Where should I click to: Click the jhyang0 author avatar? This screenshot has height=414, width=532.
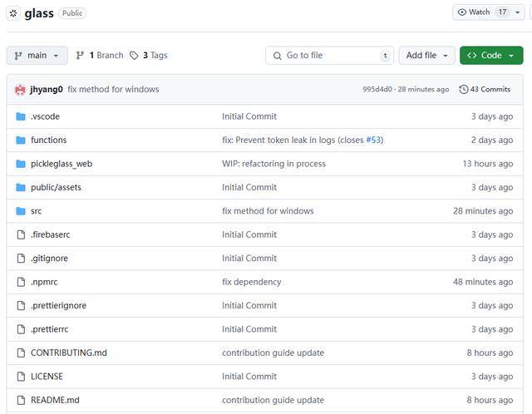point(20,90)
